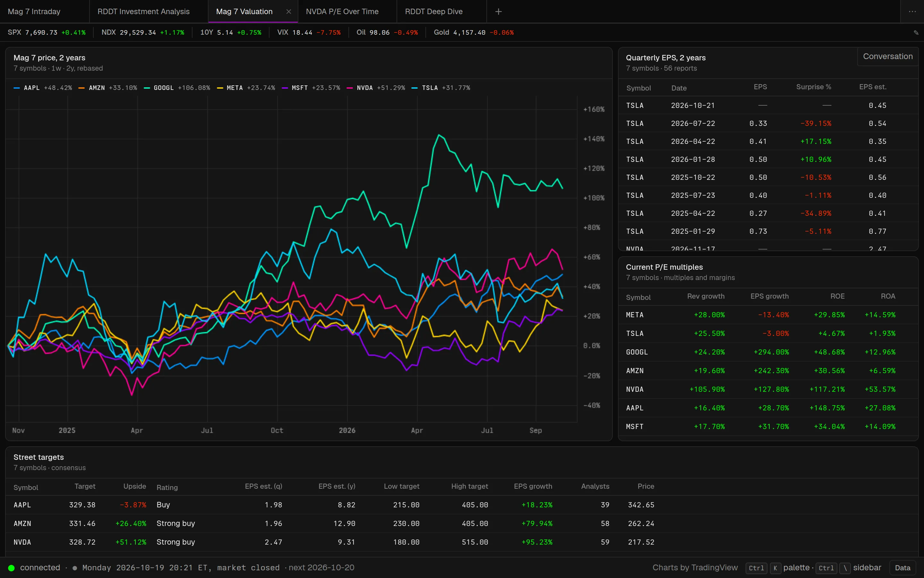Toggle AAPL series in chart legend
This screenshot has width=924, height=578.
pos(43,88)
